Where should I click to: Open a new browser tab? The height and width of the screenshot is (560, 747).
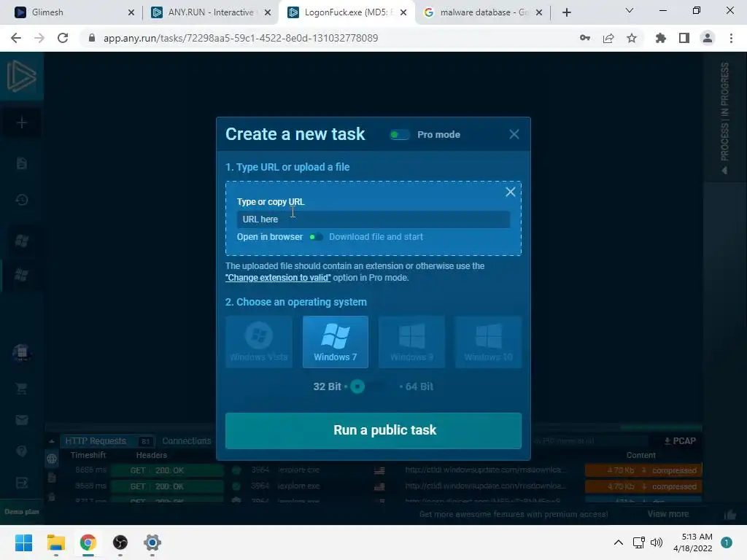click(x=566, y=12)
